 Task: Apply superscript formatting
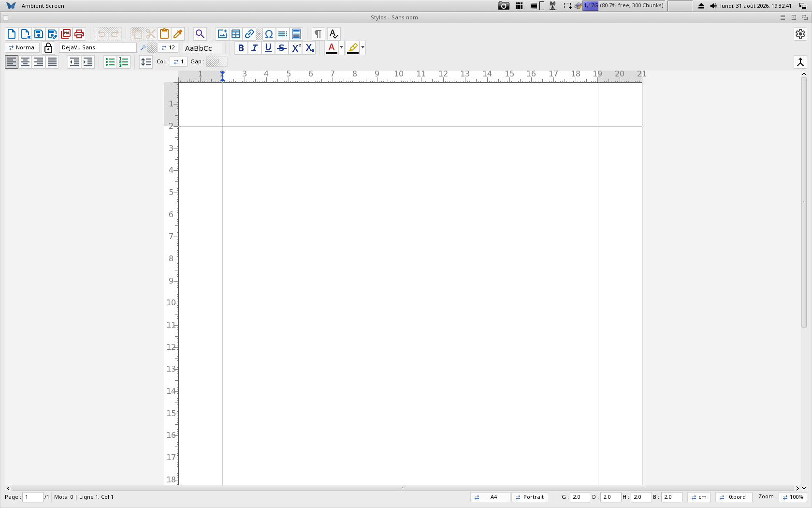[x=296, y=48]
